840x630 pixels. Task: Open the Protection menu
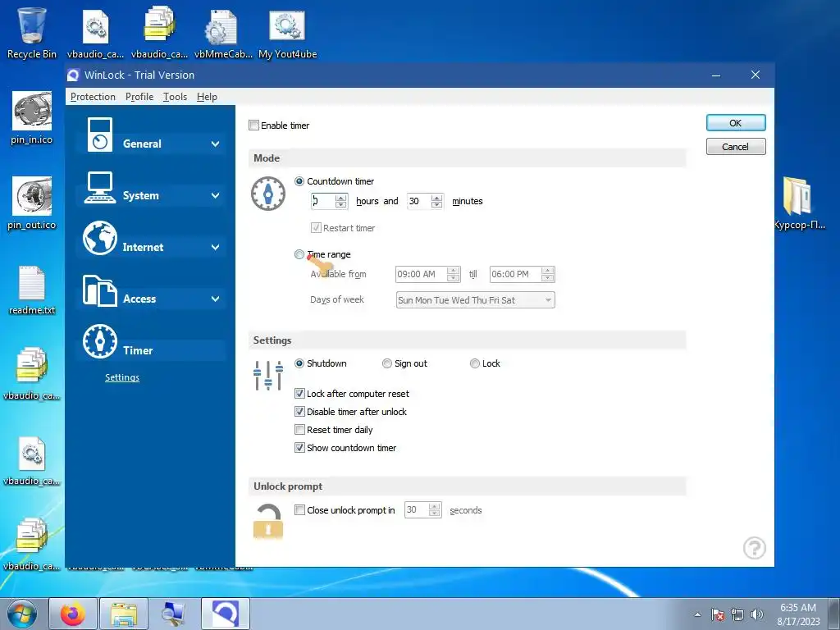coord(93,97)
